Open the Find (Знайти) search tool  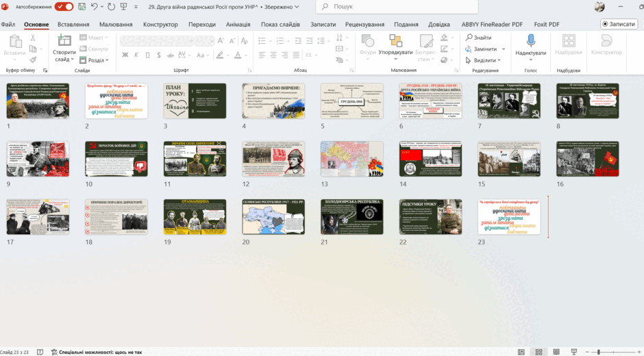pyautogui.click(x=478, y=38)
